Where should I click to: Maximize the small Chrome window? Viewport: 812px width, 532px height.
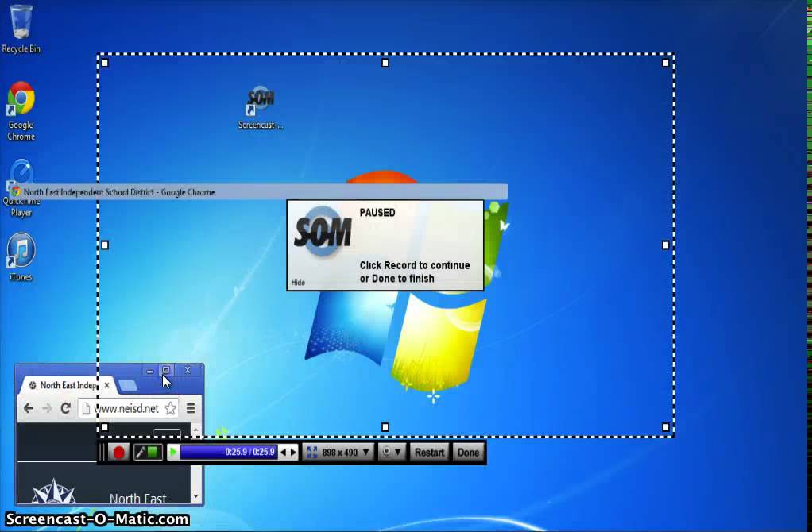point(166,370)
